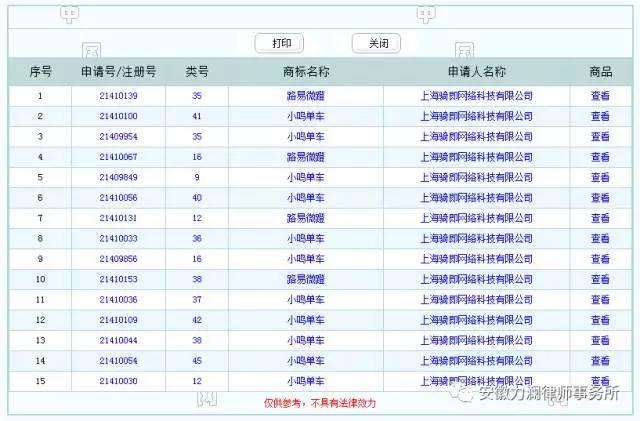640x421 pixels.
Task: Open application number 21410139
Action: coord(118,96)
